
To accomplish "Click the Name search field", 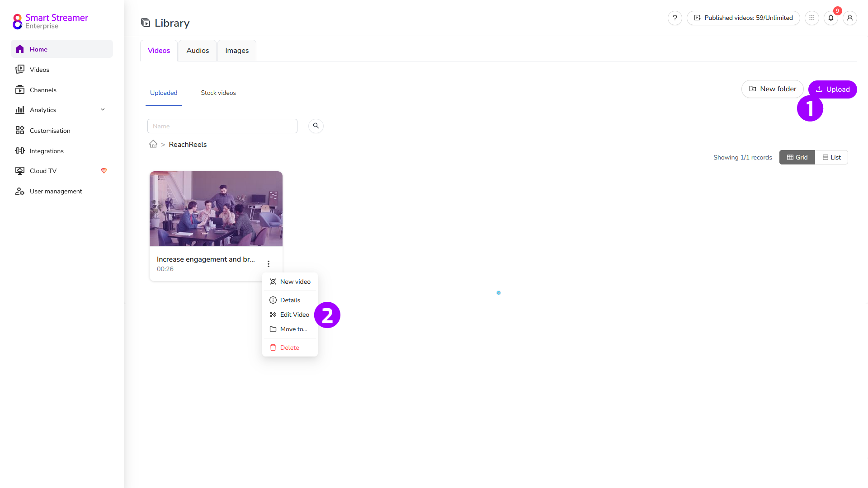I will click(222, 126).
